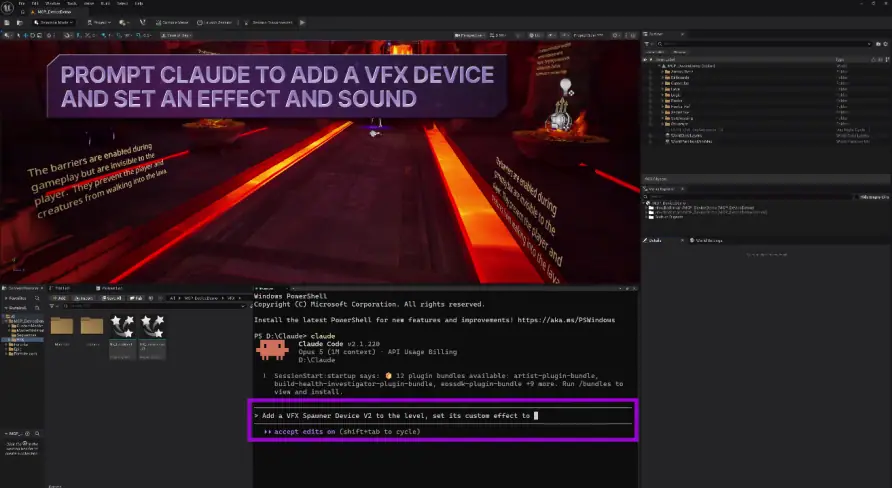
Task: Click the 'accept edits on' mode indicator
Action: [x=305, y=432]
